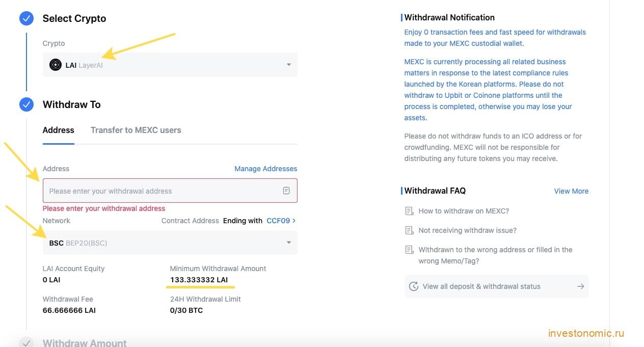This screenshot has width=644, height=347.
Task: Open 'How to withdraw on MEXC?' FAQ
Action: [464, 211]
